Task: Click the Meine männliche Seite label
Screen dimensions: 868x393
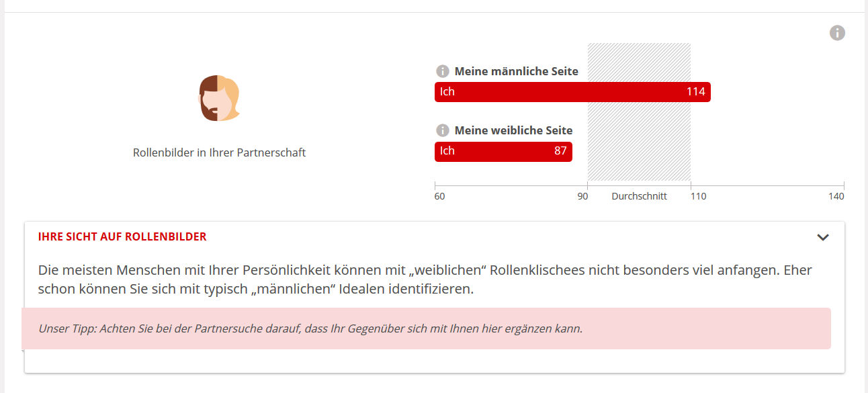Action: click(516, 71)
